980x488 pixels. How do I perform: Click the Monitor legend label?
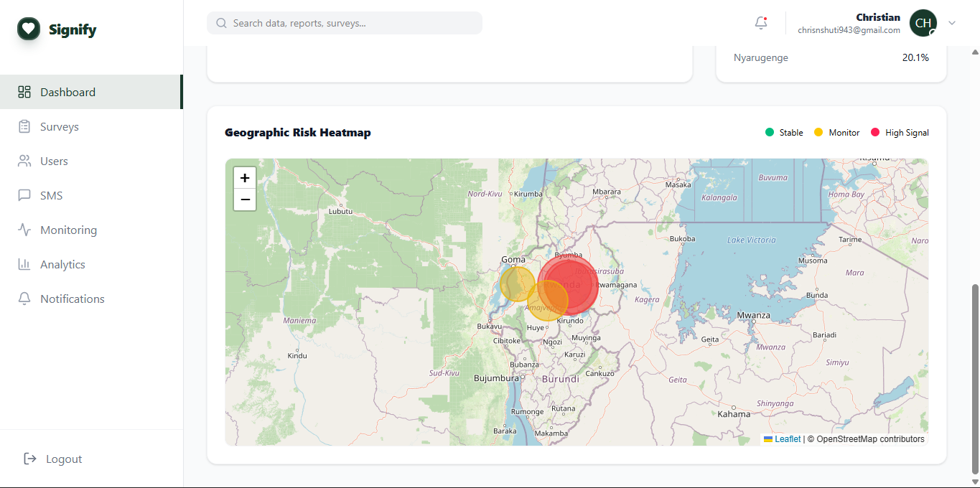click(844, 133)
